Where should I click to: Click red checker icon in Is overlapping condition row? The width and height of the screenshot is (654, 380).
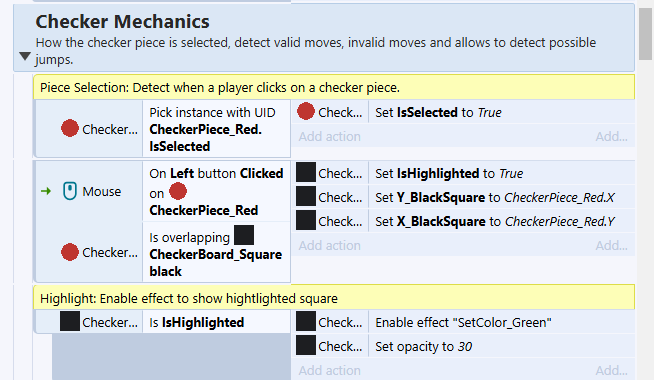(x=70, y=252)
